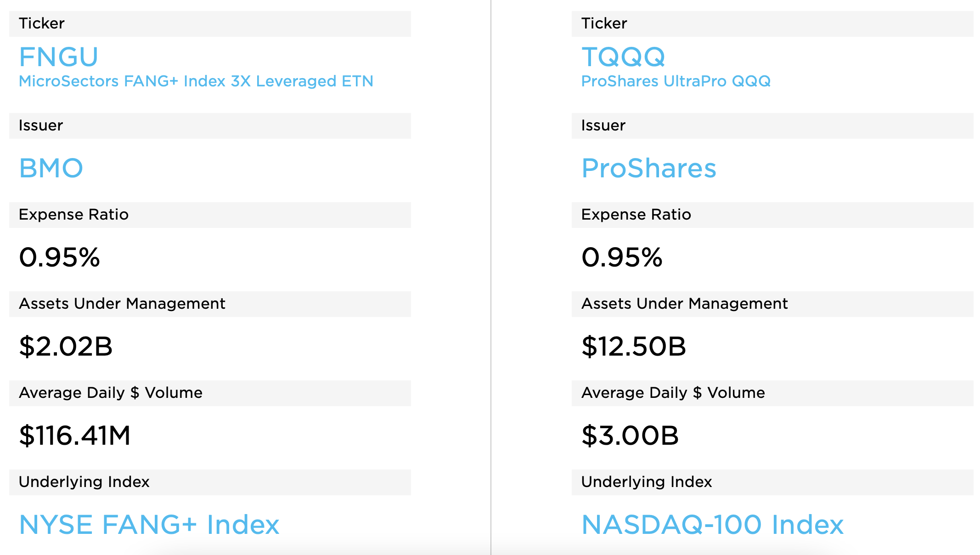Open the NASDAQ-100 Index link

pyautogui.click(x=713, y=525)
